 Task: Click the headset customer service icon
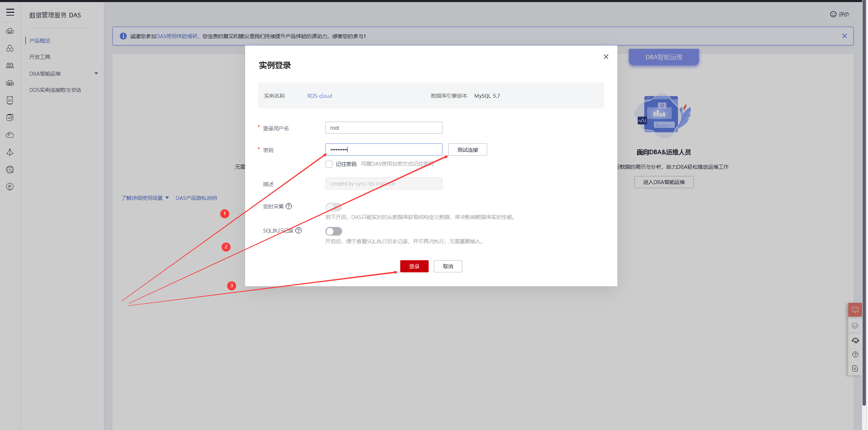click(855, 340)
